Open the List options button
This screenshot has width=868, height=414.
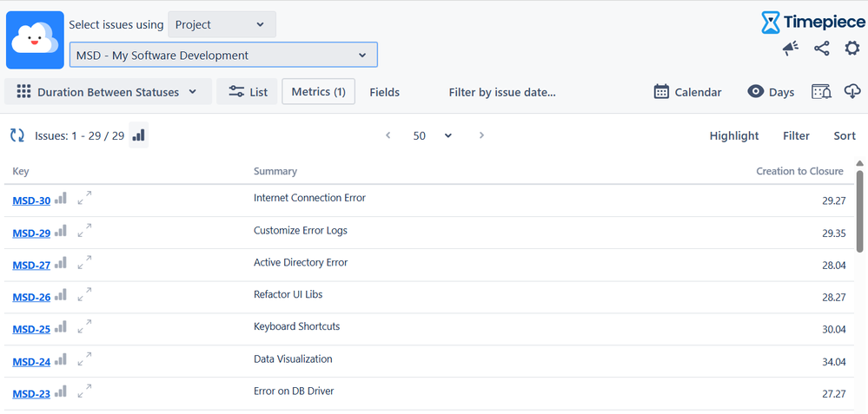(x=247, y=92)
